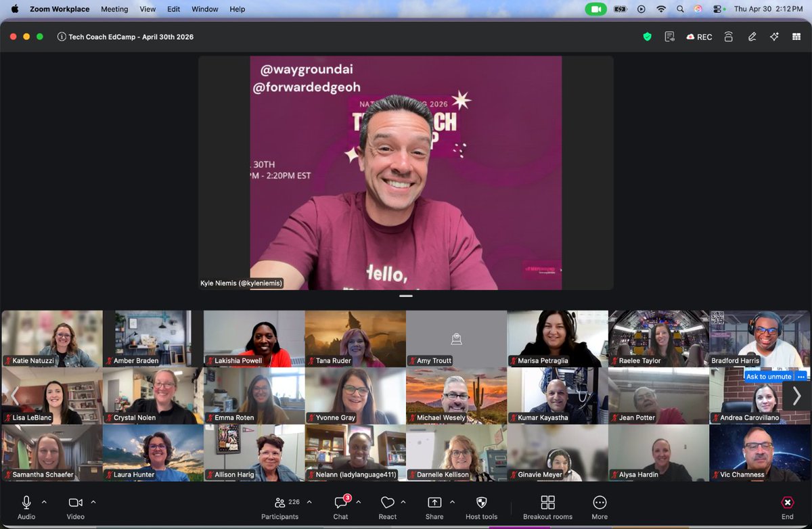
Task: Open the Edit menu
Action: (x=174, y=9)
